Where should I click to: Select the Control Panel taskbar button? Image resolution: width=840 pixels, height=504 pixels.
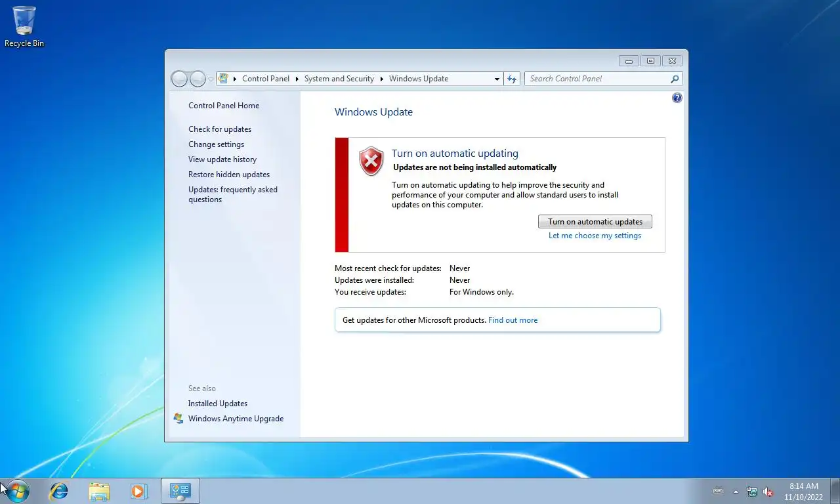click(180, 491)
